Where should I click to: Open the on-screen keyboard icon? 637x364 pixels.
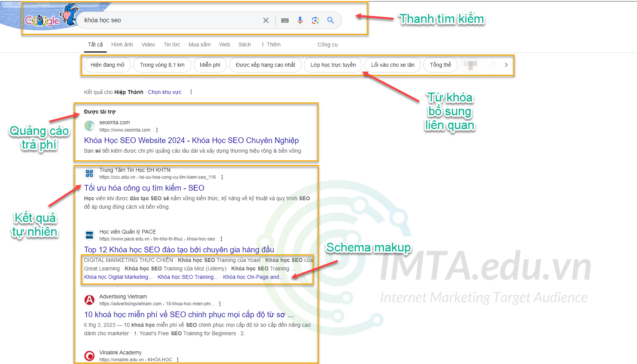pyautogui.click(x=285, y=20)
